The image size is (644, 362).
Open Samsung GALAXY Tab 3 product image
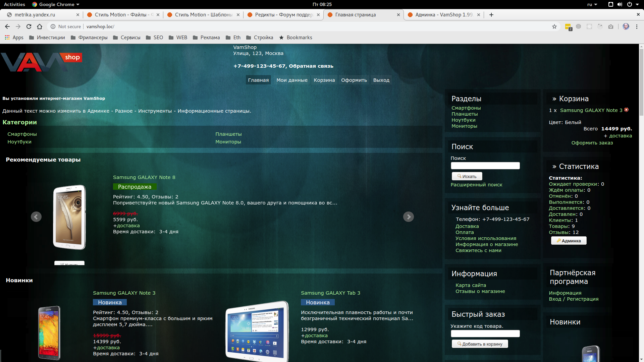[257, 331]
